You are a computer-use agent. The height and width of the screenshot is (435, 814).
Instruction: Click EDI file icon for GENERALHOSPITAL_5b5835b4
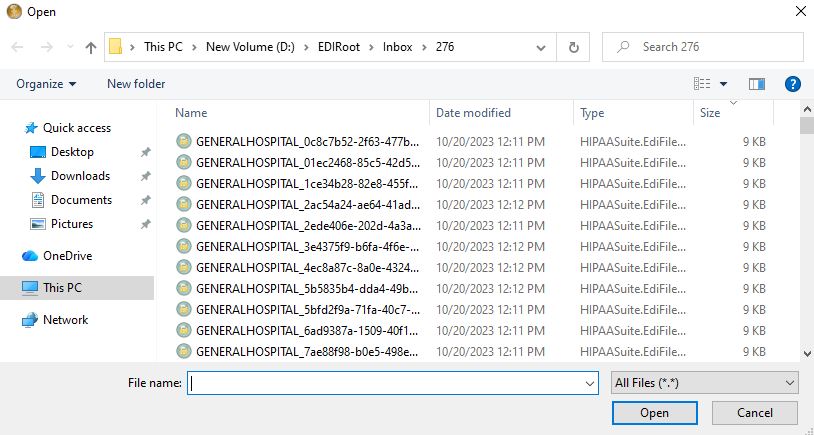183,288
